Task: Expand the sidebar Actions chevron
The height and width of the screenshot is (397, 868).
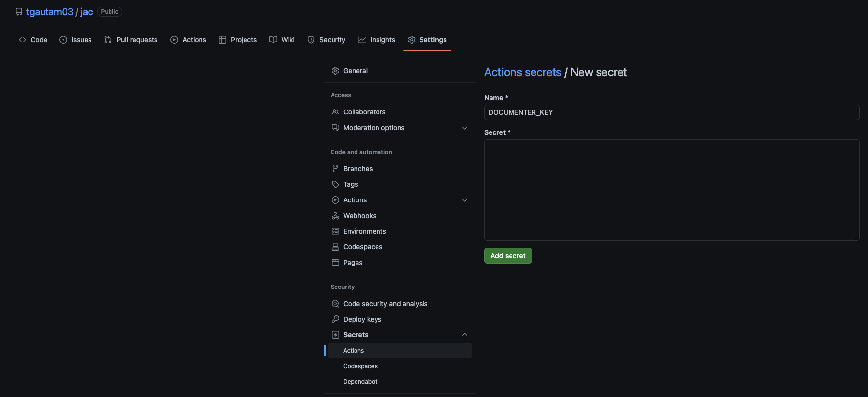Action: [465, 200]
